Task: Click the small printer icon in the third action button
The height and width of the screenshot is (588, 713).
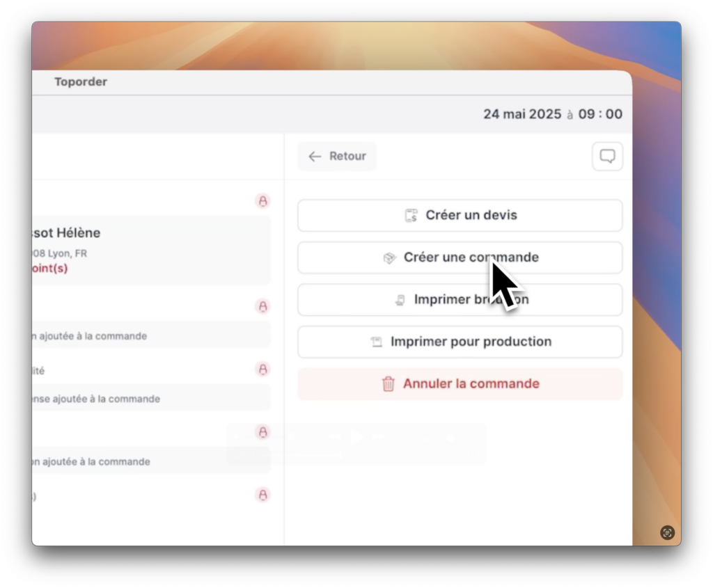Action: pyautogui.click(x=400, y=300)
